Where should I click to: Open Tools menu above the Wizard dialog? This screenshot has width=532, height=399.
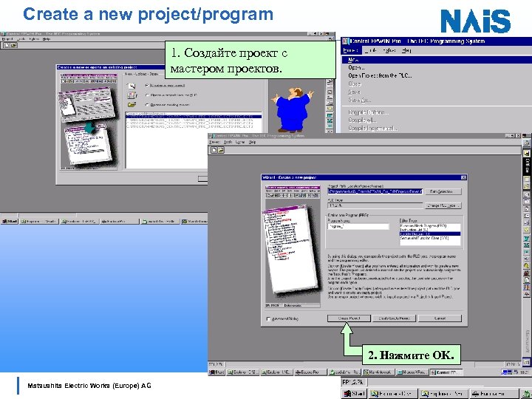[228, 142]
